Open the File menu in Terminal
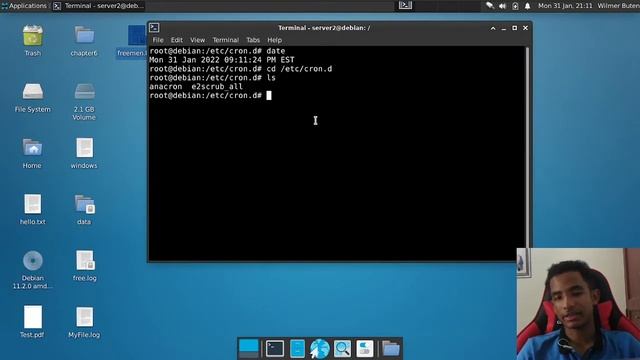Viewport: 640px width, 360px height. (x=158, y=40)
